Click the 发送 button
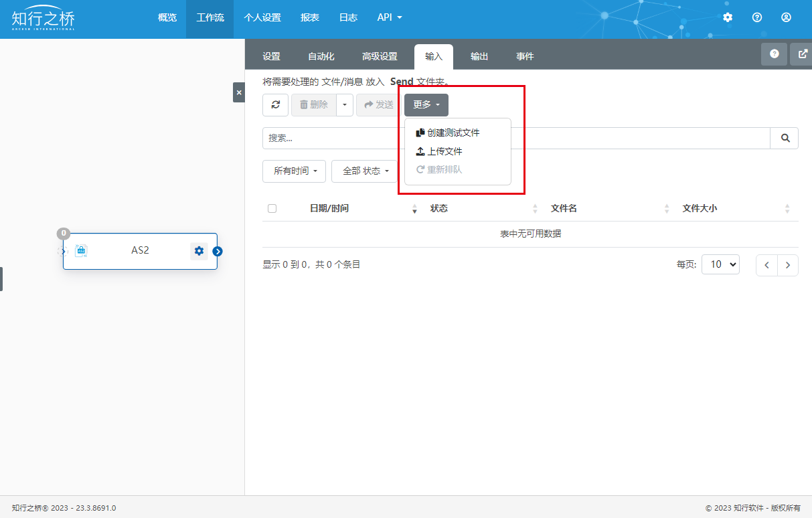The width and height of the screenshot is (812, 518). coord(379,105)
